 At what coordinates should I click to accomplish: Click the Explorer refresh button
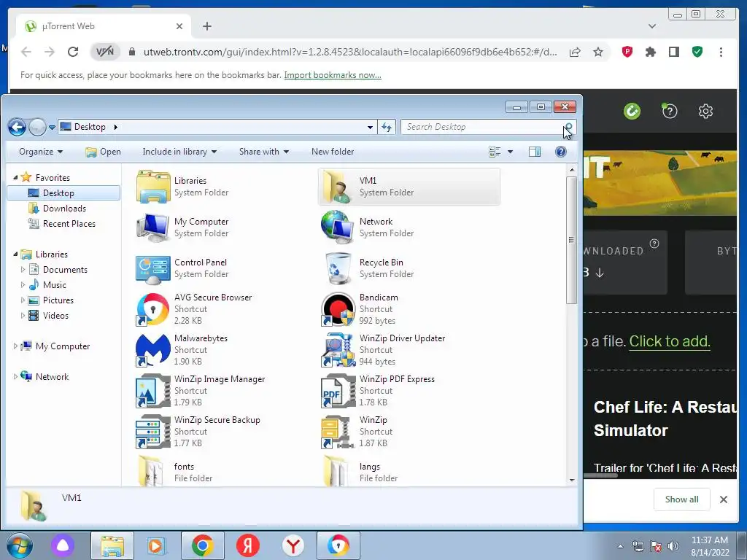[387, 127]
